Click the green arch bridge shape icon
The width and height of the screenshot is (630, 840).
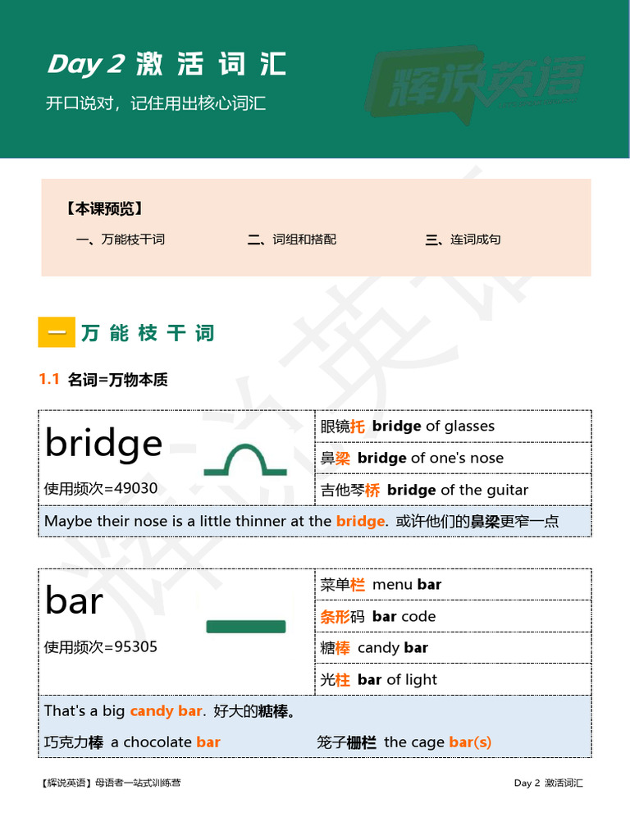[x=245, y=459]
